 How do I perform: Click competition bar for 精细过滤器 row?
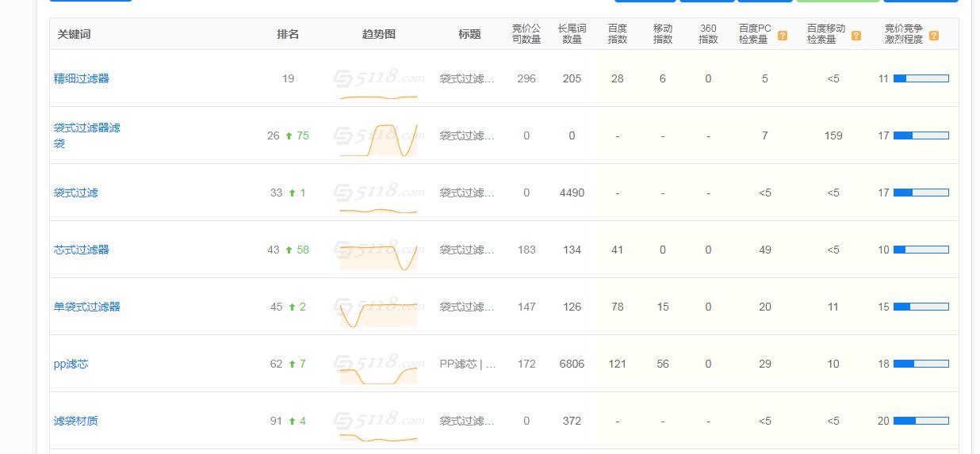tap(921, 78)
